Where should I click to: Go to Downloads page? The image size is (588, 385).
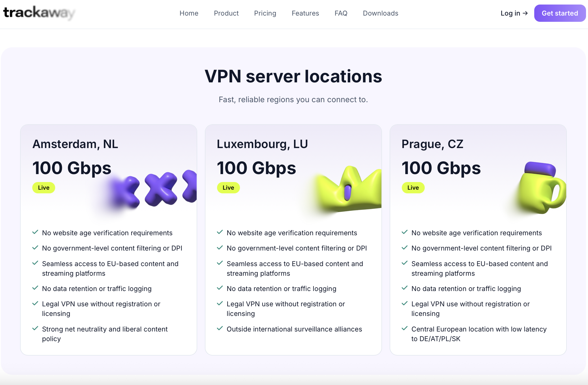(380, 13)
